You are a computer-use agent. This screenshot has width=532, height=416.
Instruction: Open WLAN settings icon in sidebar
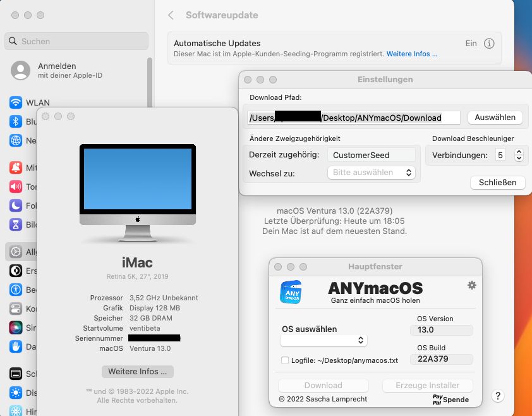(16, 102)
